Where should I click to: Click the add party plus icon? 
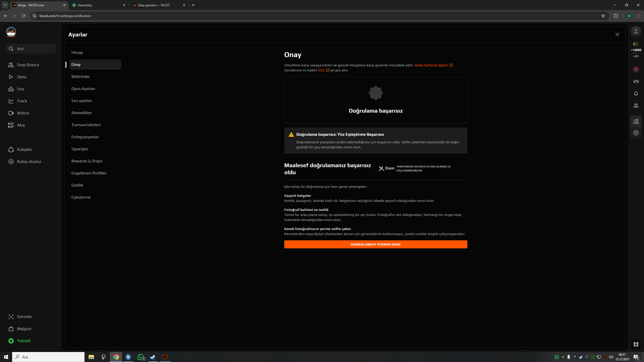[636, 133]
